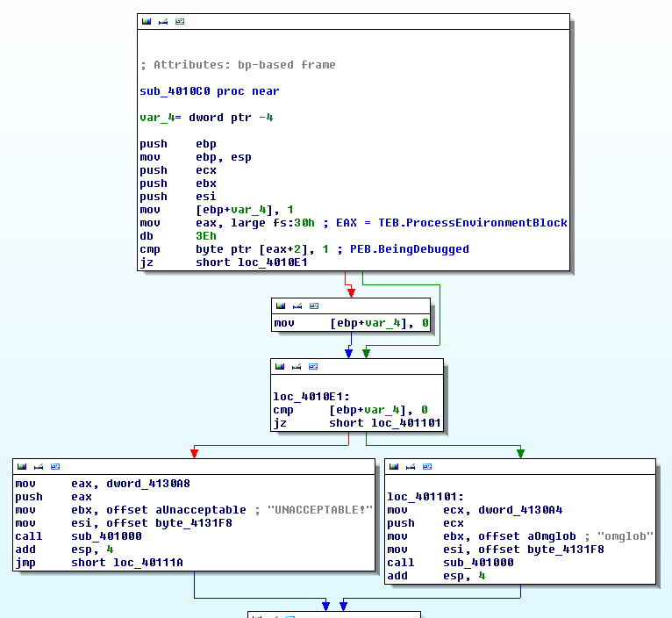672x618 pixels.
Task: Click the pencil icon in sub_4010C0 block header
Action: pyautogui.click(x=162, y=21)
